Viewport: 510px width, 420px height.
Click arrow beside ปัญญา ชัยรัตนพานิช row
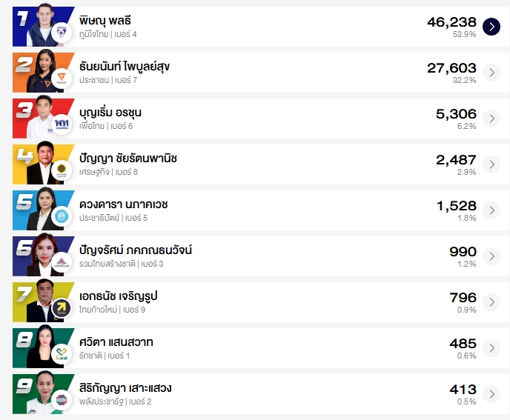[491, 164]
